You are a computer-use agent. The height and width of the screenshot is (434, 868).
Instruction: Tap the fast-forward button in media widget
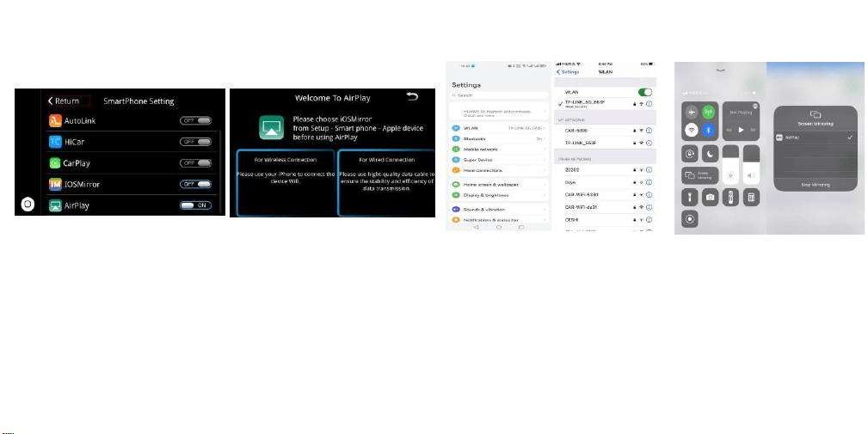(x=753, y=130)
